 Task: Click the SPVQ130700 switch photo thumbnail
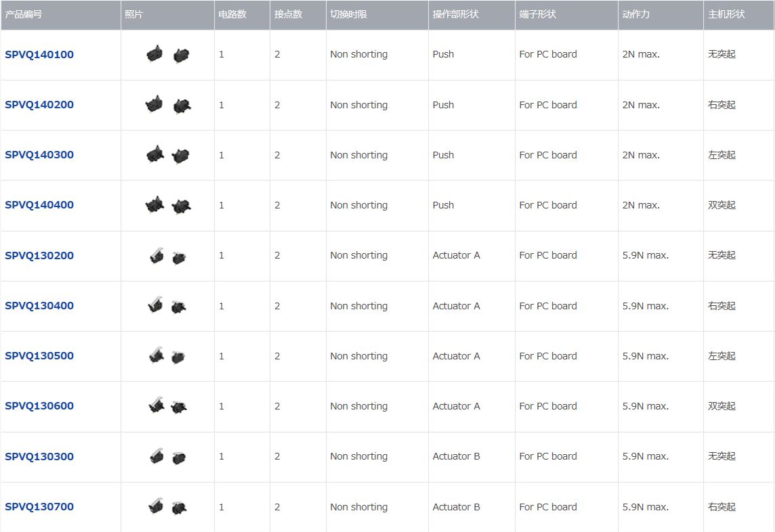click(167, 506)
